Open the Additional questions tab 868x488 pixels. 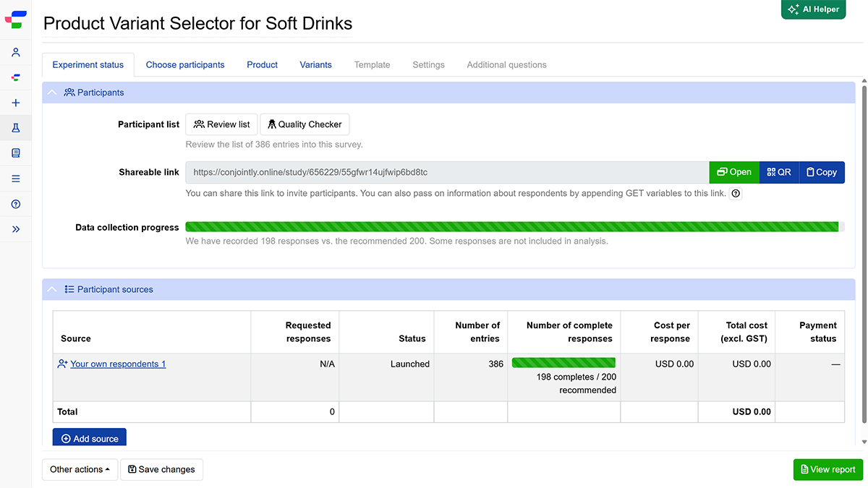(x=506, y=64)
